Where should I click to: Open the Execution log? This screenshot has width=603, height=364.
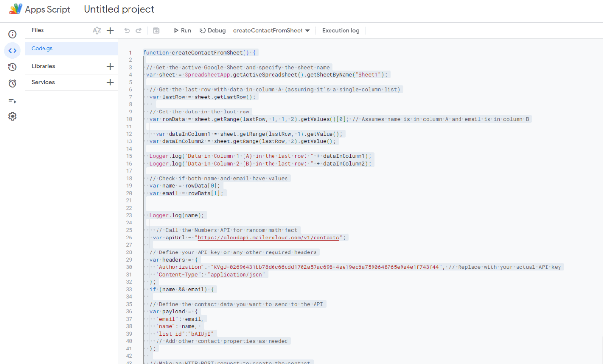pyautogui.click(x=341, y=30)
